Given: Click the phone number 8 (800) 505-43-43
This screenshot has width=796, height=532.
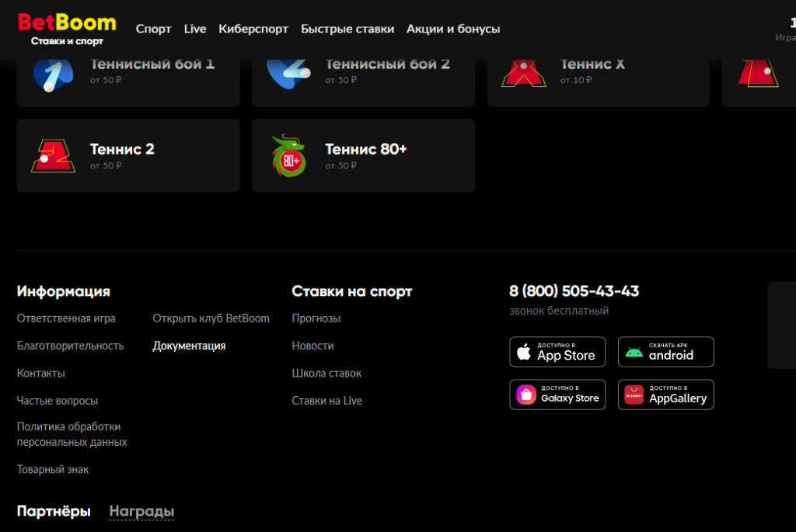Looking at the screenshot, I should click(x=574, y=291).
